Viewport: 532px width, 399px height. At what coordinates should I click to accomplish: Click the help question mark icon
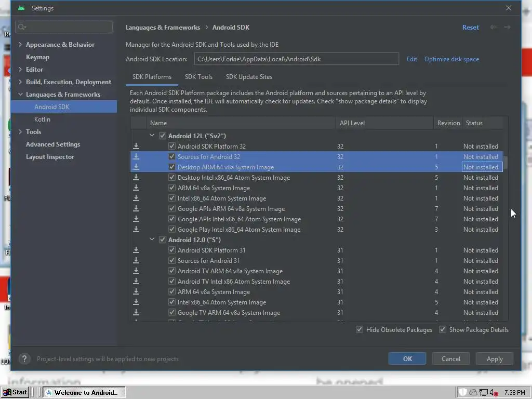click(24, 358)
